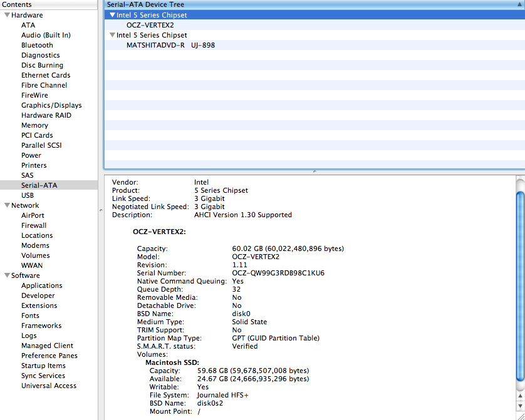This screenshot has height=420, width=525.
Task: Open Extensions section
Action: point(39,305)
